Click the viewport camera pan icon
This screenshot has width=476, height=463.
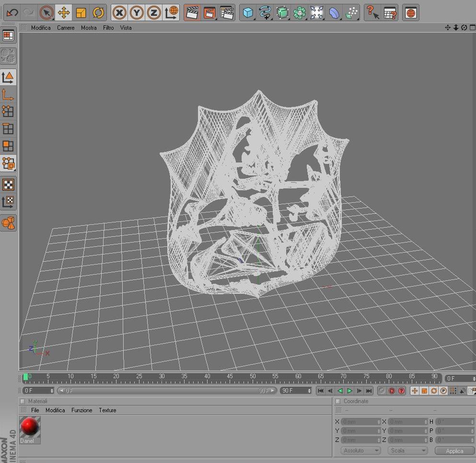click(447, 28)
